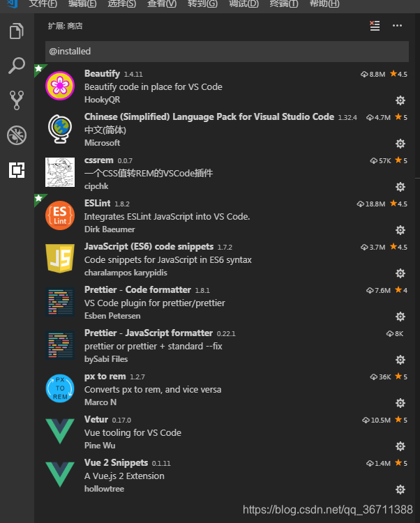Click description 'Vue tooling for VS Code'
The image size is (420, 523).
coord(133,432)
